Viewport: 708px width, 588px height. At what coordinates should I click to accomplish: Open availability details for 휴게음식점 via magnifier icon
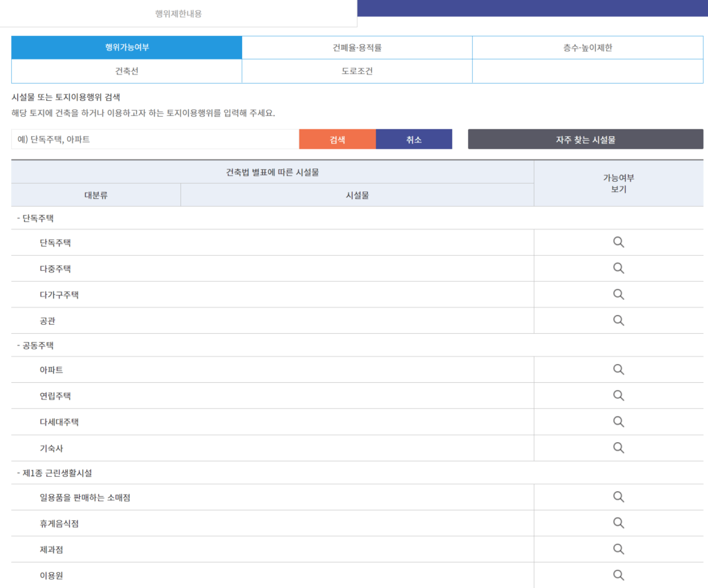(618, 523)
